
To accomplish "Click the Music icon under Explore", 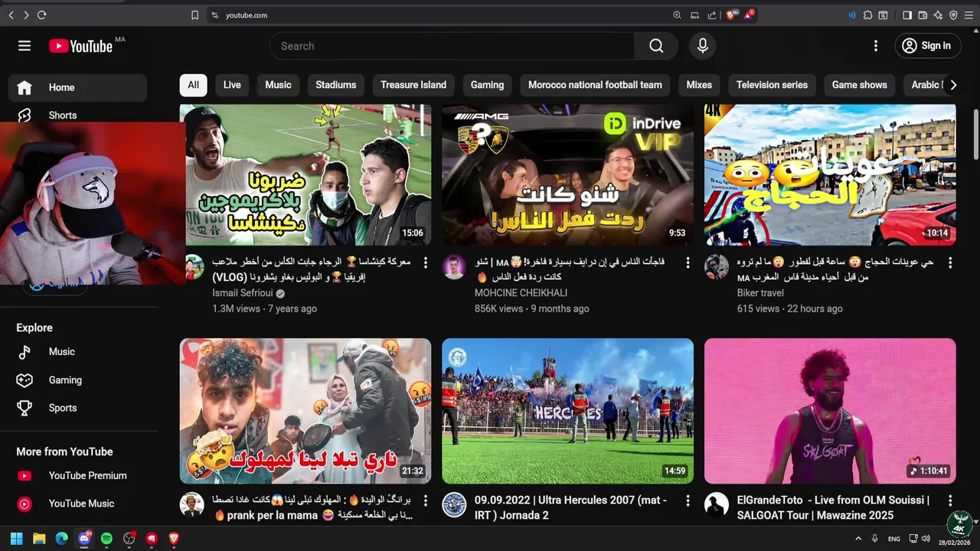I will click(x=24, y=352).
